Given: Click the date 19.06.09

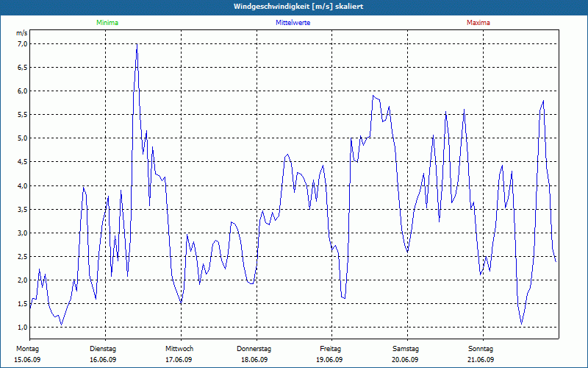Looking at the screenshot, I should [329, 360].
